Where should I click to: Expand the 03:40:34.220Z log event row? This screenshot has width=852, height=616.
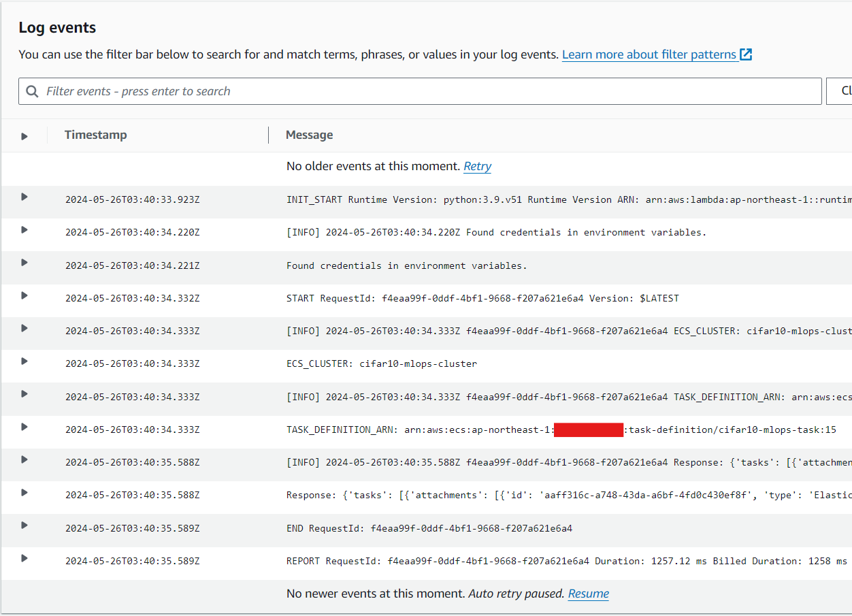pos(24,229)
